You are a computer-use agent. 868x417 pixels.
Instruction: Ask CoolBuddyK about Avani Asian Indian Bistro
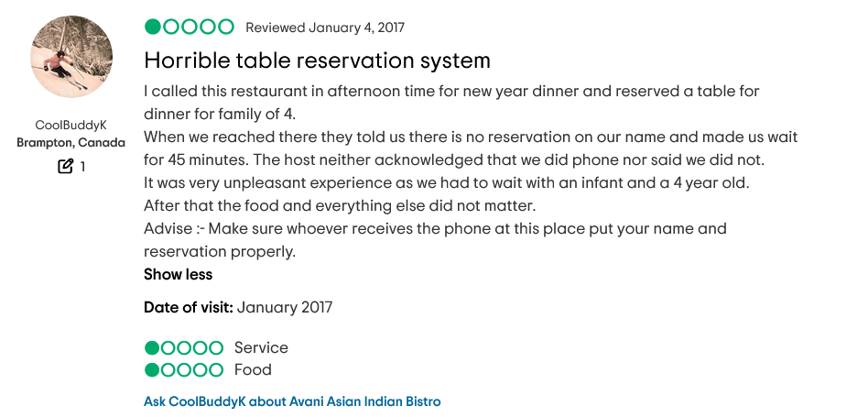pos(292,401)
